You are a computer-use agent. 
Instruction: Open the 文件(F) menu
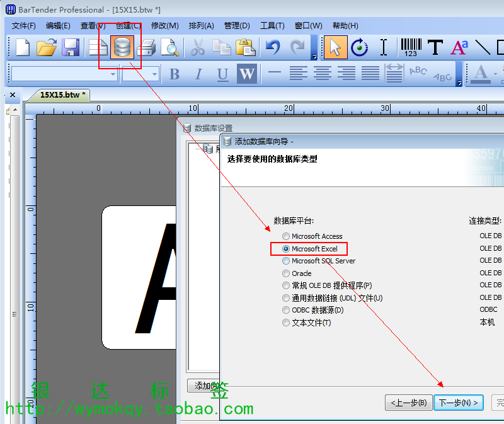pyautogui.click(x=24, y=26)
